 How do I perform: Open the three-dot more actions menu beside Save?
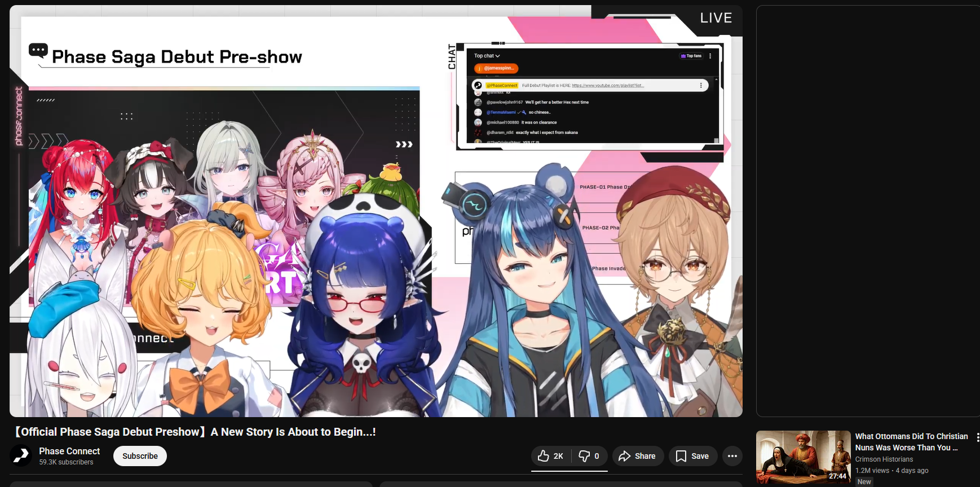[x=732, y=456]
